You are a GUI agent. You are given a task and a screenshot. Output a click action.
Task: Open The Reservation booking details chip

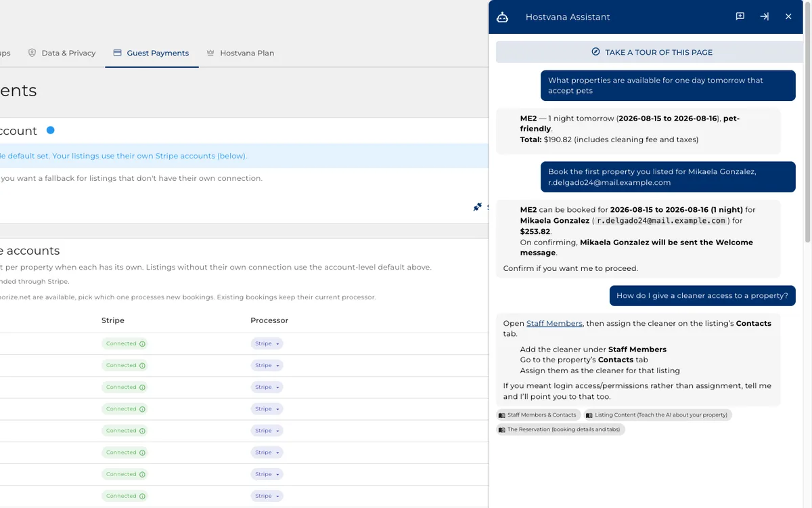coord(560,429)
